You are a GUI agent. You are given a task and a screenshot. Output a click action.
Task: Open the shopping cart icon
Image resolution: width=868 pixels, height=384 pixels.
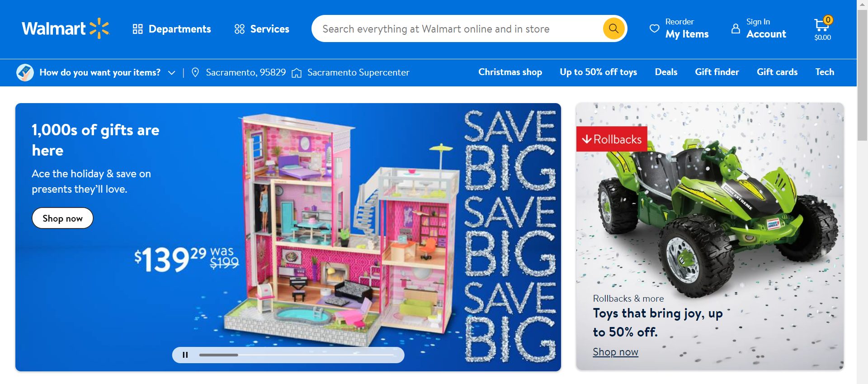[822, 25]
